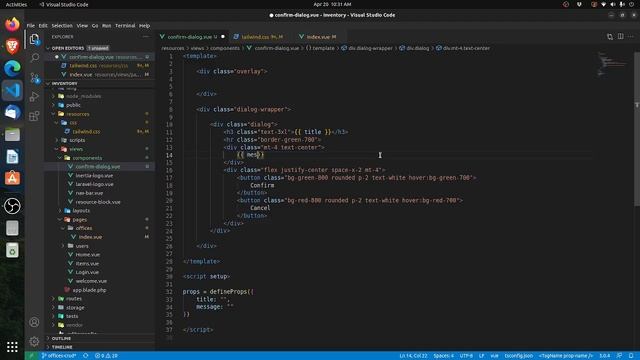Viewport: 640px width, 360px height.
Task: Open laravel-logo.vue in the file tree
Action: [x=94, y=184]
